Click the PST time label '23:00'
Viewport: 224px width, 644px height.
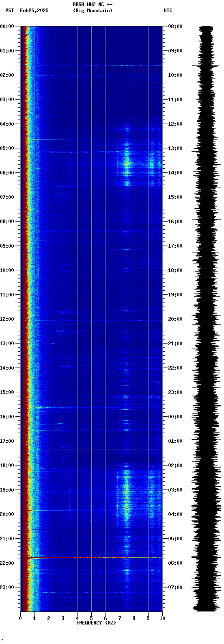click(x=7, y=587)
